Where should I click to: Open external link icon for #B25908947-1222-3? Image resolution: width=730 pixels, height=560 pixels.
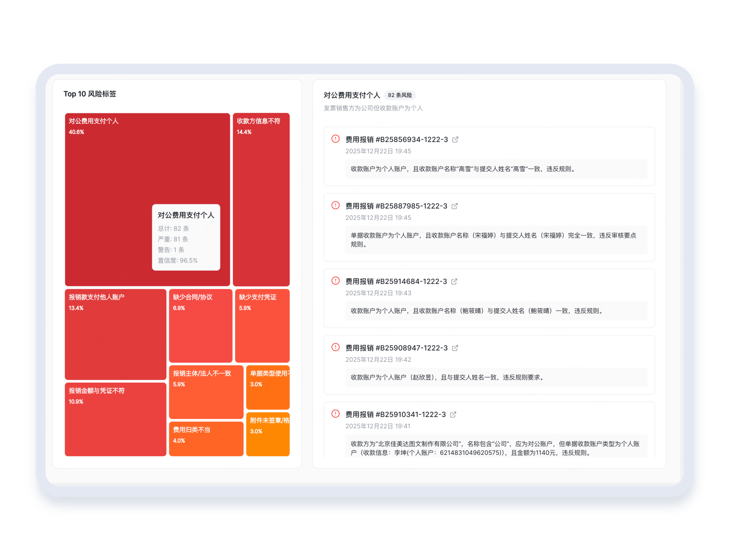pyautogui.click(x=455, y=348)
